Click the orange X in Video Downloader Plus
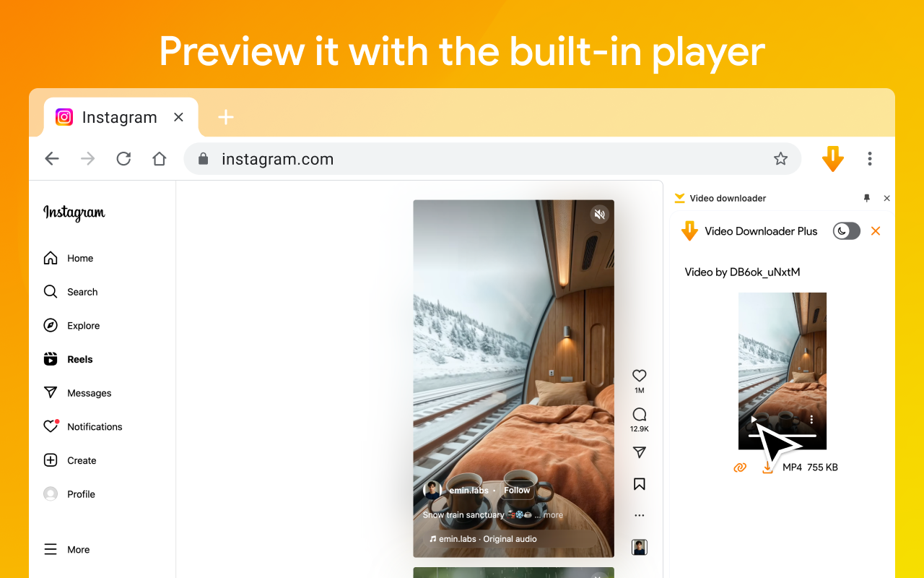The width and height of the screenshot is (924, 578). [x=876, y=231]
